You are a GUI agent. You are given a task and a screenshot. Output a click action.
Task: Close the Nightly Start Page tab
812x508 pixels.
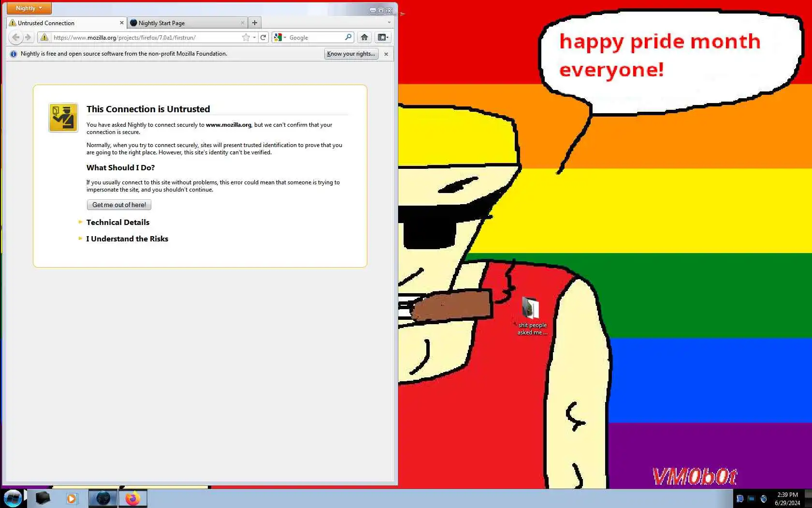pos(243,23)
